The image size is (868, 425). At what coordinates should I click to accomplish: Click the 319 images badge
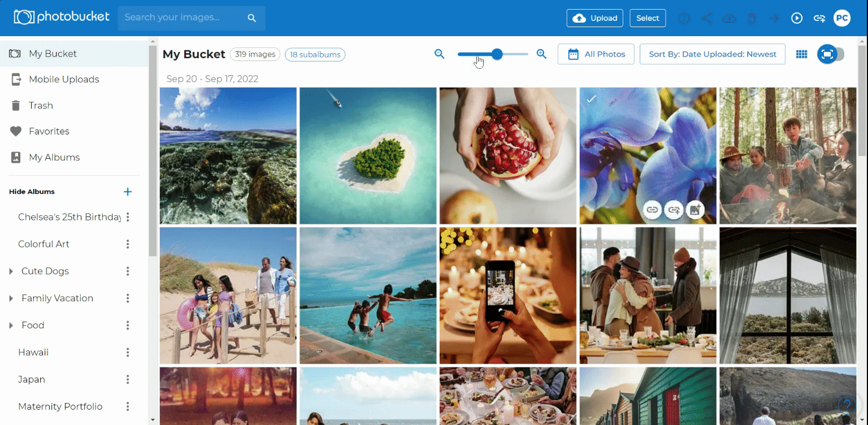point(255,54)
